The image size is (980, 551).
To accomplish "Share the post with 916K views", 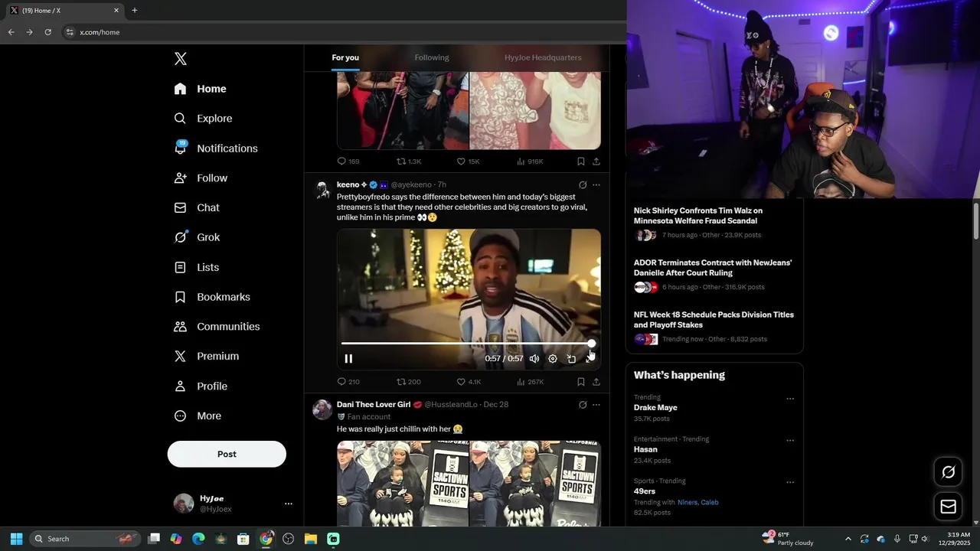I will click(596, 161).
